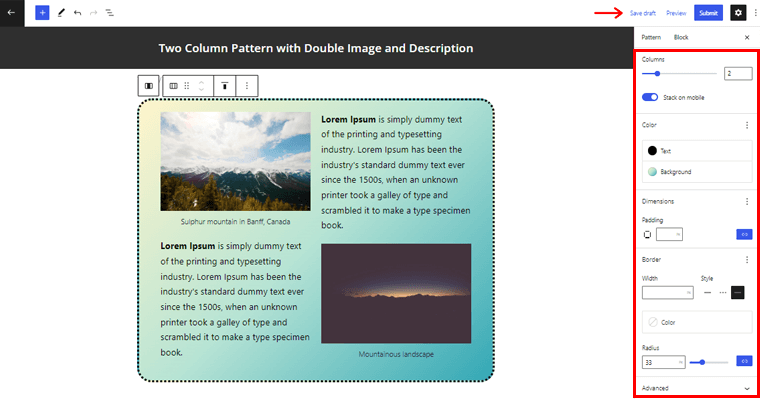
Task: Open editor options menu at top right
Action: coord(755,13)
